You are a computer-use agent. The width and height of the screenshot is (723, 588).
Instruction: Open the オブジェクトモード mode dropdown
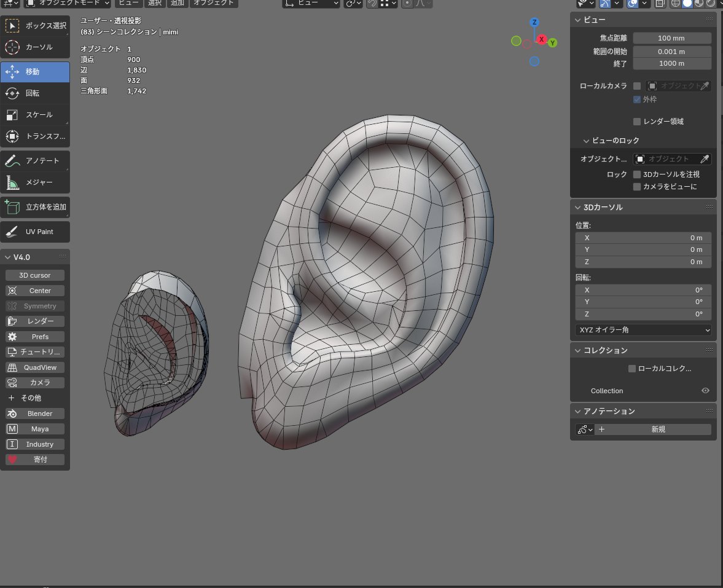(68, 4)
